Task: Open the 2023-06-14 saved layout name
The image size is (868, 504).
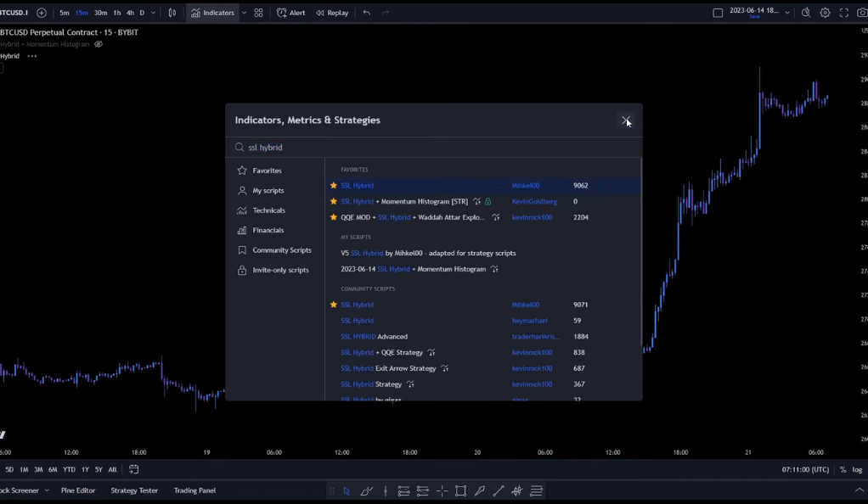Action: coord(754,12)
